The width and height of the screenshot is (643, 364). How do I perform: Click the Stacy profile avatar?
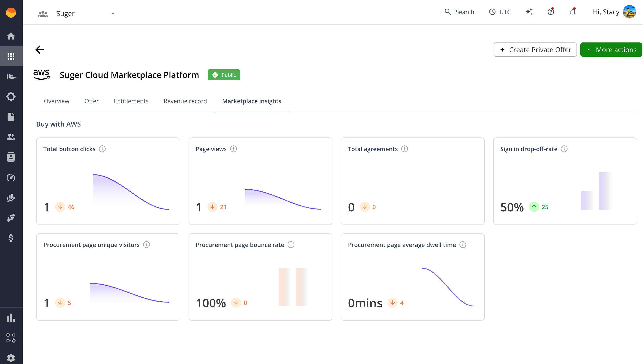(629, 12)
